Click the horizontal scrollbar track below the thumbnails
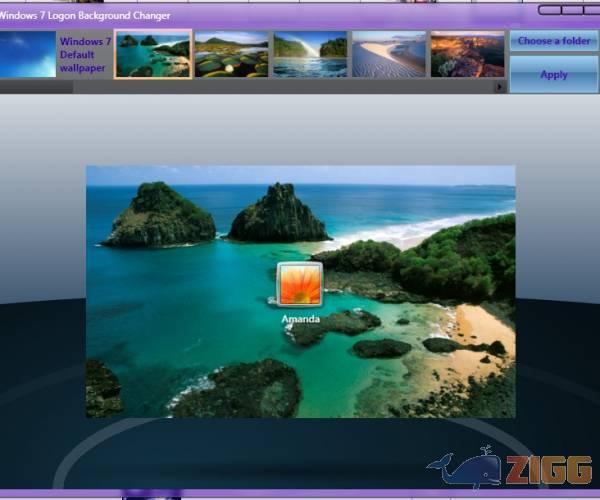The image size is (600, 500). coord(280,87)
